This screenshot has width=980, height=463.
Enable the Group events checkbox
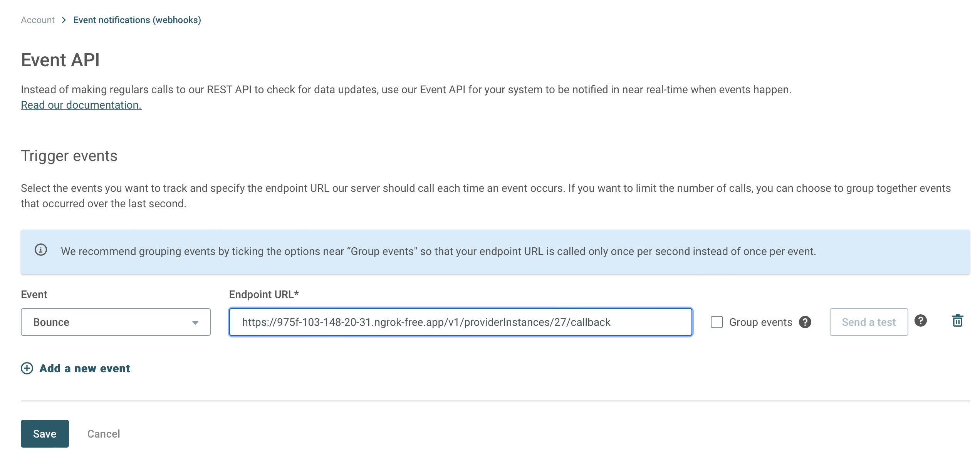(717, 322)
